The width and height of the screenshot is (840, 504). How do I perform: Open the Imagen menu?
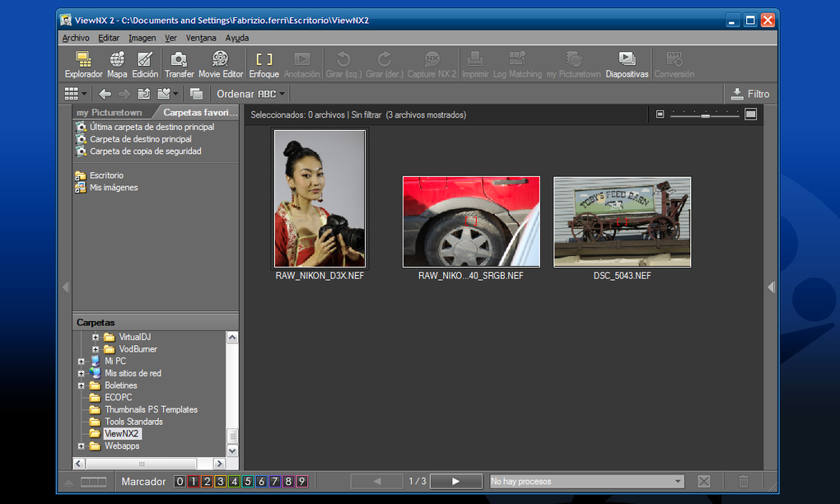pyautogui.click(x=142, y=38)
